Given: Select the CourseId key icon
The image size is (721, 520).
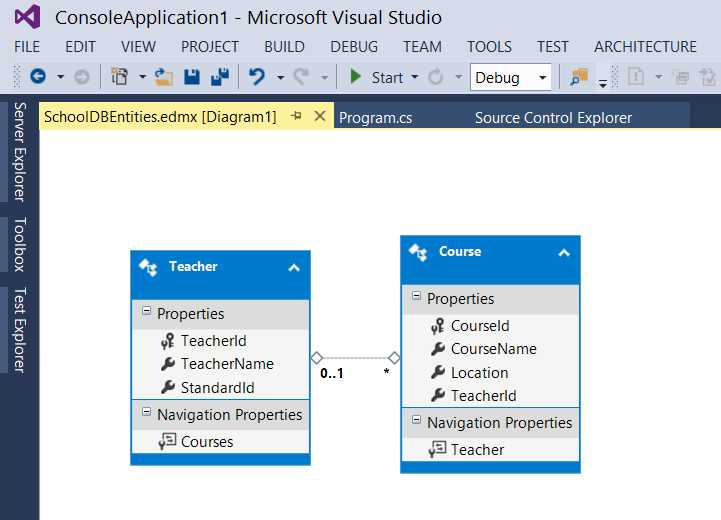Looking at the screenshot, I should 438,326.
